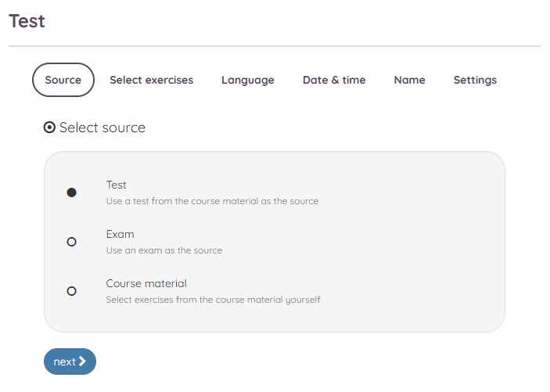Viewport: 550px width, 392px height.
Task: Open the Date & time tab
Action: (334, 80)
